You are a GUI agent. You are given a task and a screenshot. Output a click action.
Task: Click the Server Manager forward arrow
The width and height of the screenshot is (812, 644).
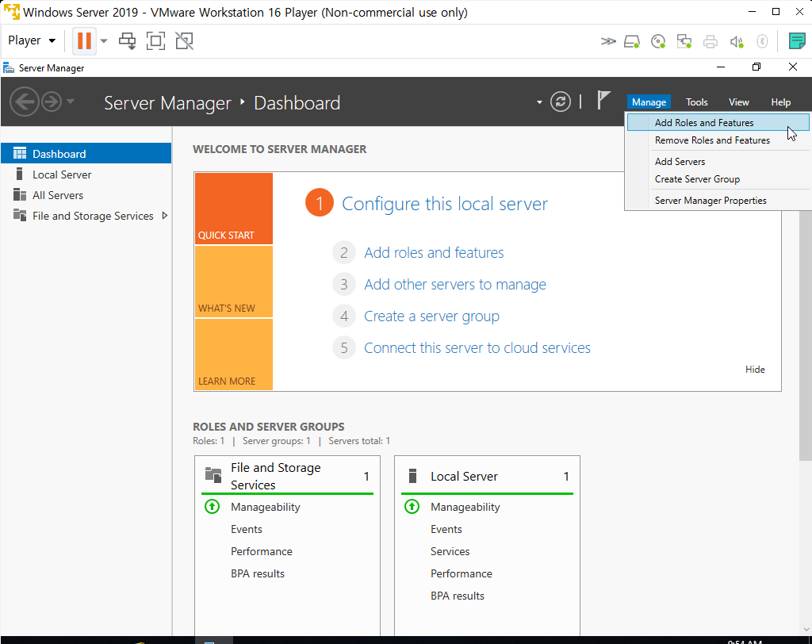(x=52, y=102)
